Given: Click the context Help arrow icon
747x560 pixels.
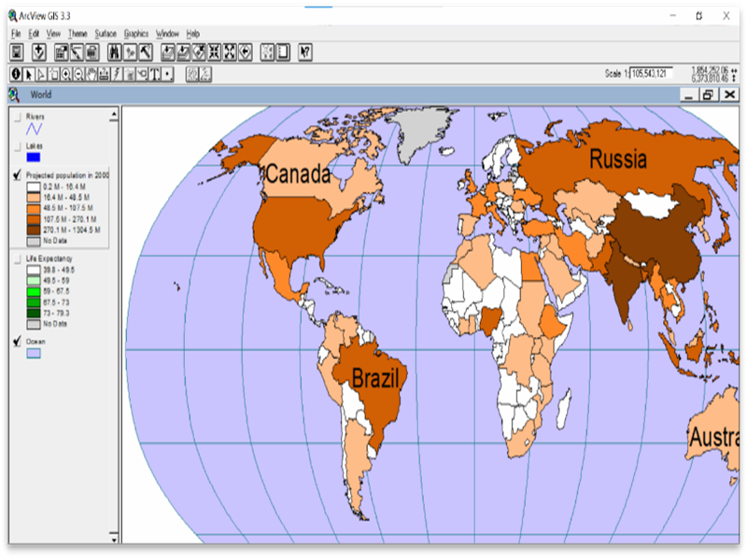Looking at the screenshot, I should click(303, 52).
